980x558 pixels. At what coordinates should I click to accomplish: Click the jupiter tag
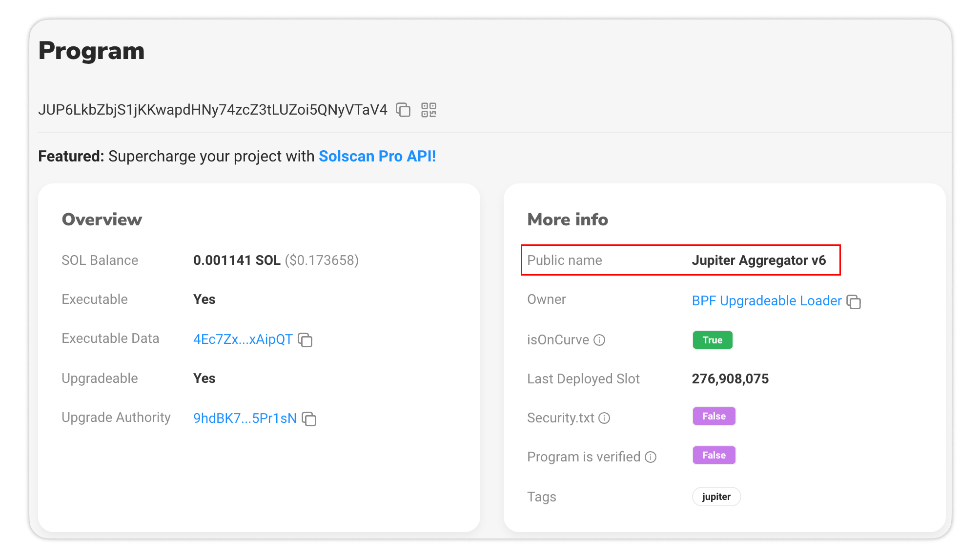click(x=716, y=497)
